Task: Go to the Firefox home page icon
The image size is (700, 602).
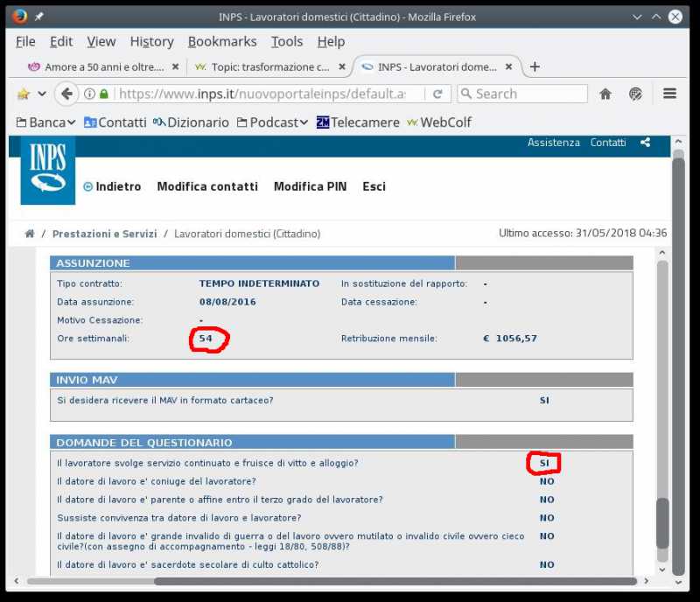Action: coord(605,94)
